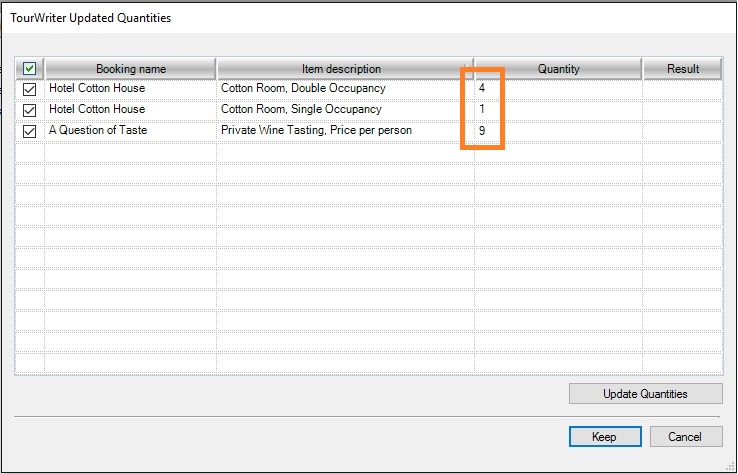Select the quantity cell showing 9
Image resolution: width=738 pixels, height=474 pixels.
click(558, 131)
